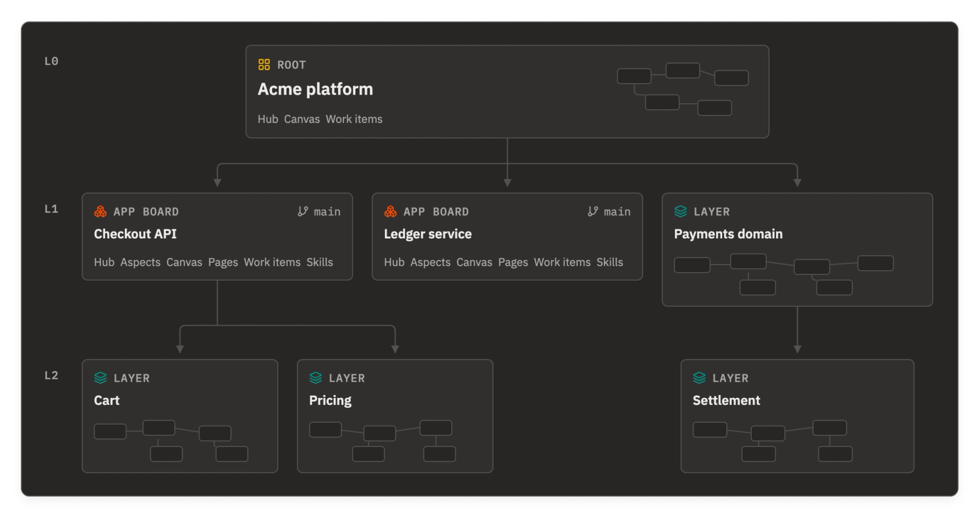The image size is (980, 518).
Task: Click the Cart layer stack icon
Action: coord(100,378)
